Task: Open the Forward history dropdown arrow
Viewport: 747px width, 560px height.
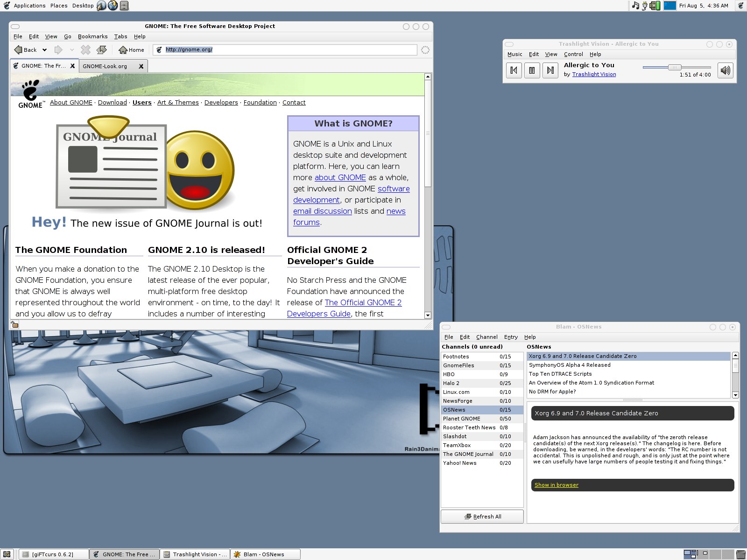Action: pyautogui.click(x=72, y=50)
